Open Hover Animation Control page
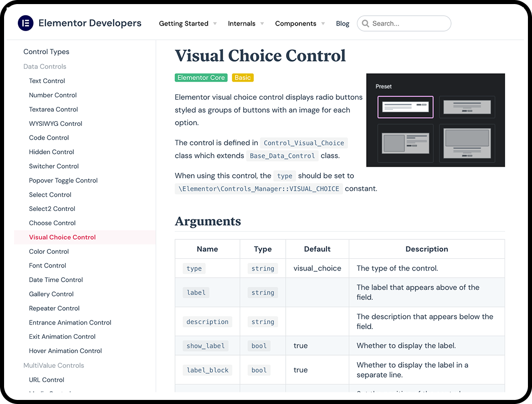 coord(65,351)
